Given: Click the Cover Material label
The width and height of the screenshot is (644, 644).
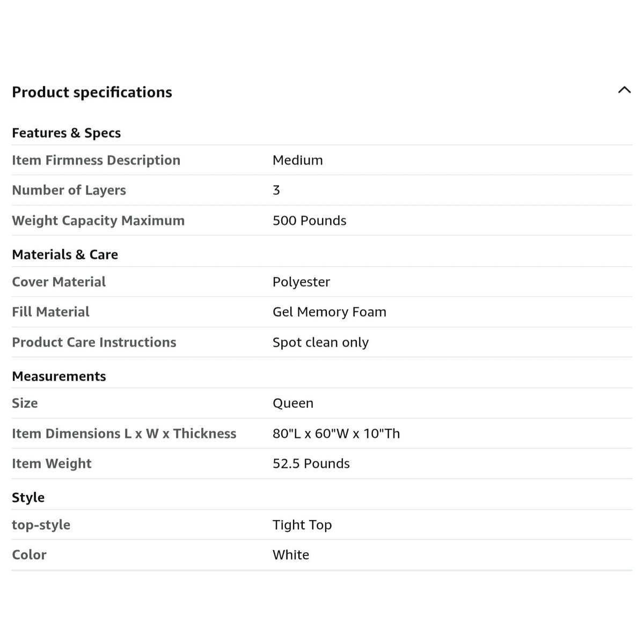Looking at the screenshot, I should click(59, 282).
